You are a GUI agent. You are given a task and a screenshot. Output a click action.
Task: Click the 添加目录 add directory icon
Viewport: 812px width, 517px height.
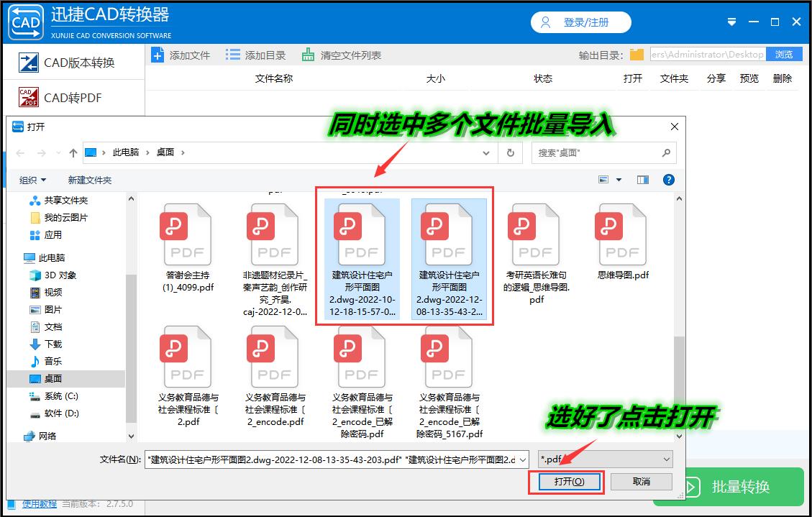tap(232, 54)
